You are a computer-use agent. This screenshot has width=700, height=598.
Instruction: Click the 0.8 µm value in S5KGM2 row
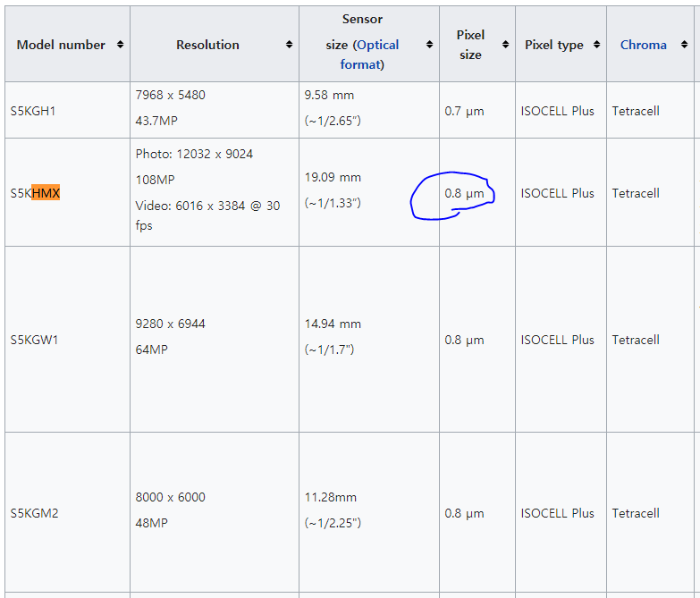click(464, 514)
